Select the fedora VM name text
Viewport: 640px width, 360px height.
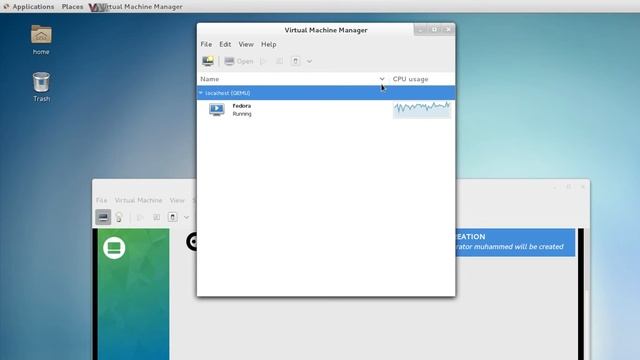click(x=242, y=106)
